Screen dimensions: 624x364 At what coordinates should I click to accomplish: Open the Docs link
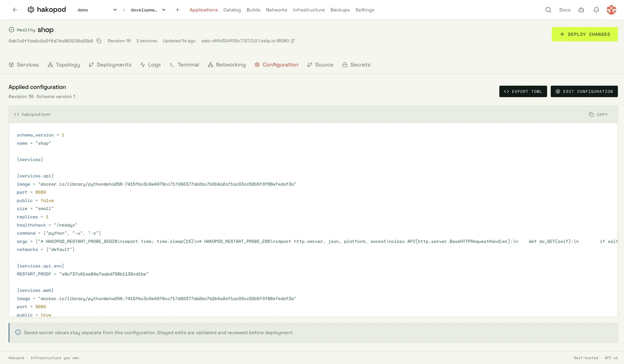565,10
